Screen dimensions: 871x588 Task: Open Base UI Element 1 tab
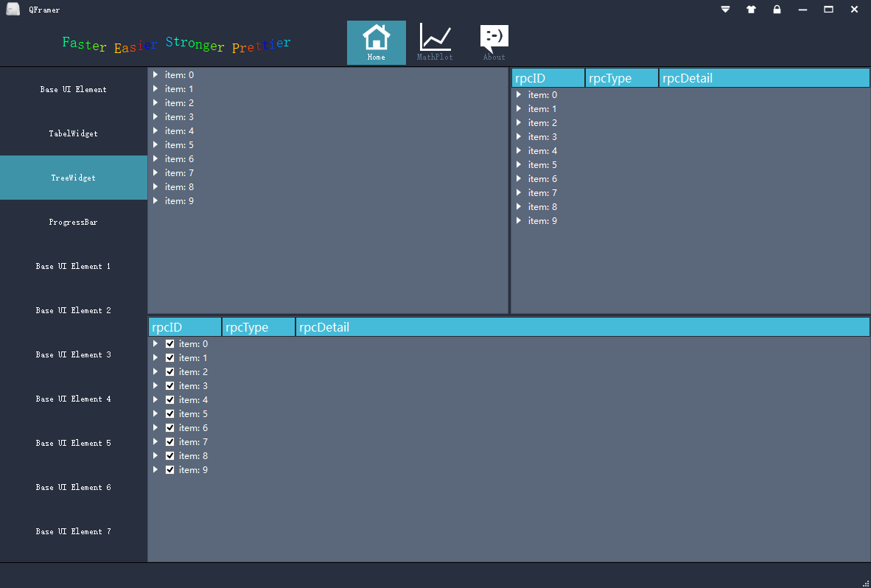(x=74, y=266)
